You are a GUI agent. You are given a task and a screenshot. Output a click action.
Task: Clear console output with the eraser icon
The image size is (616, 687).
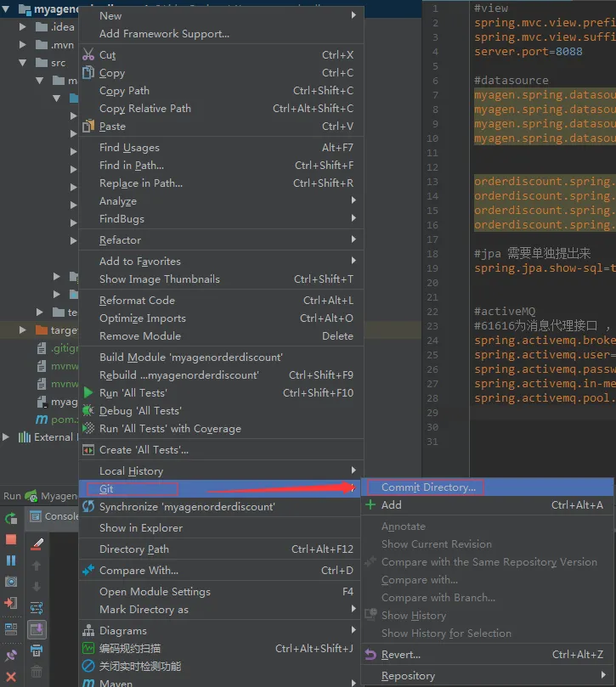coord(37,543)
